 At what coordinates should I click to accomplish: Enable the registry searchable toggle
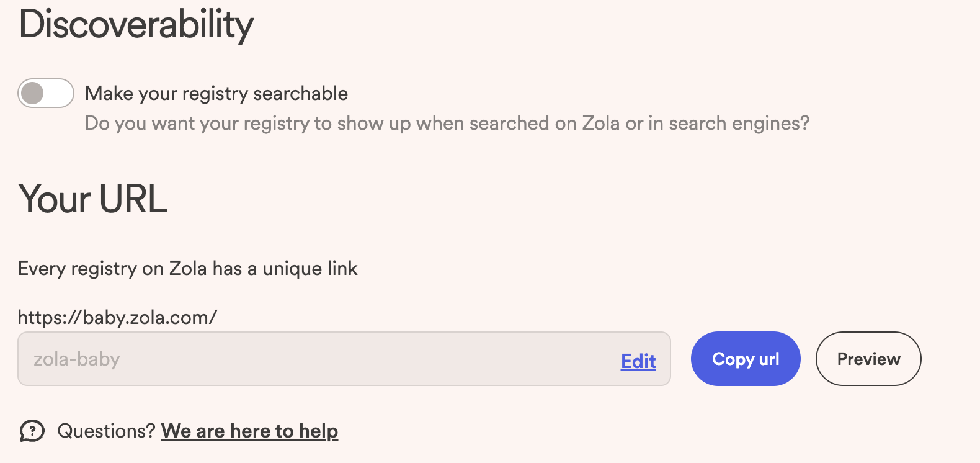coord(46,94)
